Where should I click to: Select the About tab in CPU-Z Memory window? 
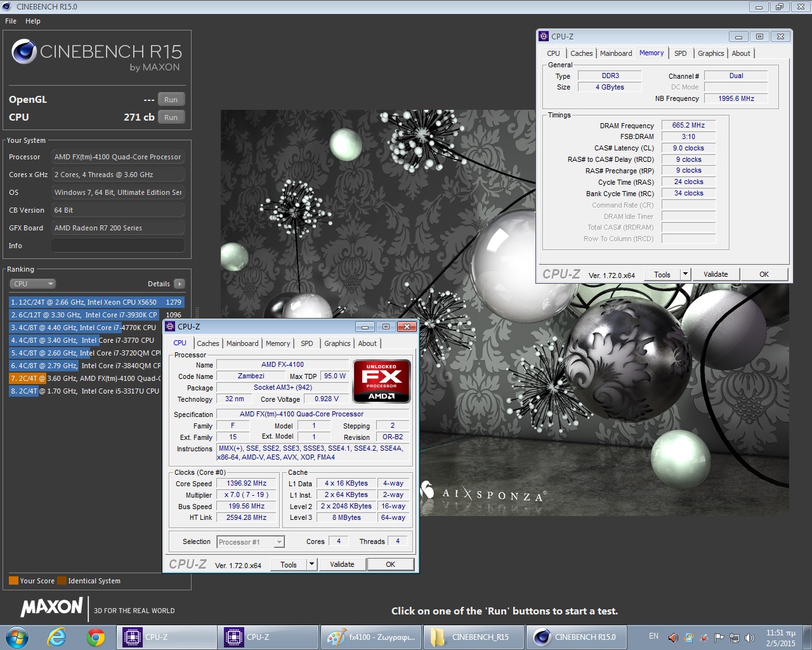[x=741, y=53]
